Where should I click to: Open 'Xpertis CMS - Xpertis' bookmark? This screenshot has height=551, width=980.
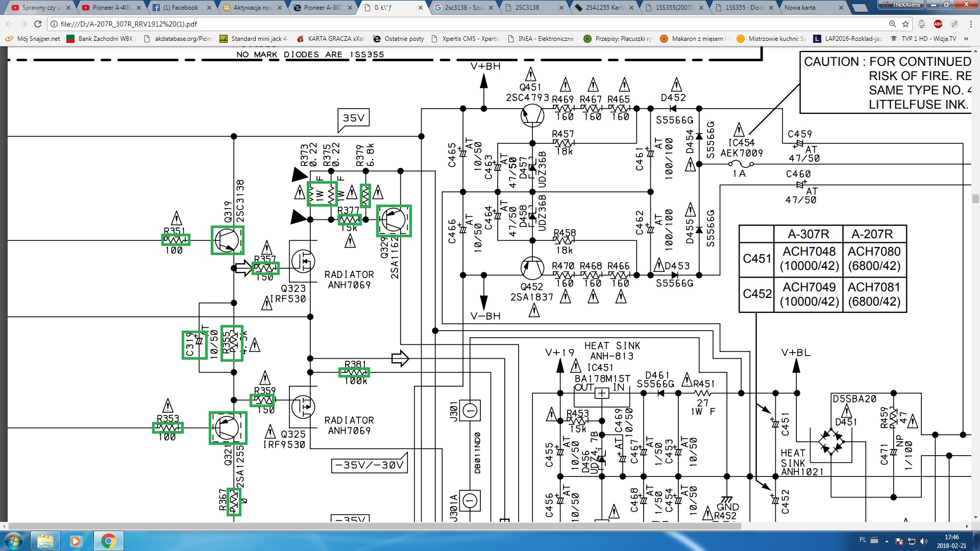pyautogui.click(x=466, y=39)
